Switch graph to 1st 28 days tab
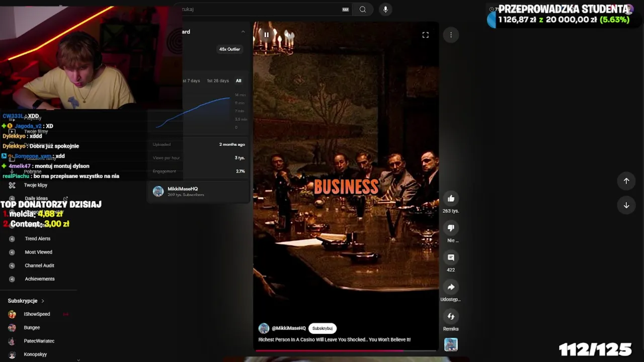This screenshot has width=644, height=362. (x=218, y=80)
